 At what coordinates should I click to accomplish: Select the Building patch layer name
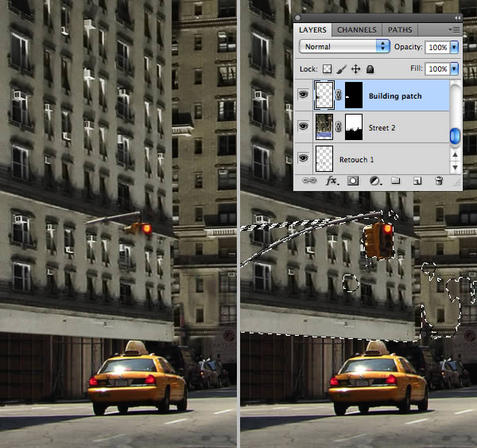395,96
